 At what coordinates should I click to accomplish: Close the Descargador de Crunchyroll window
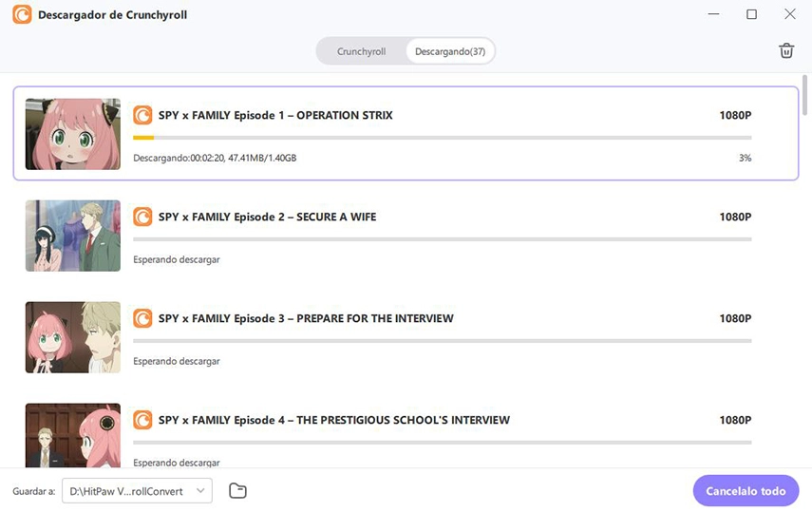coord(790,14)
